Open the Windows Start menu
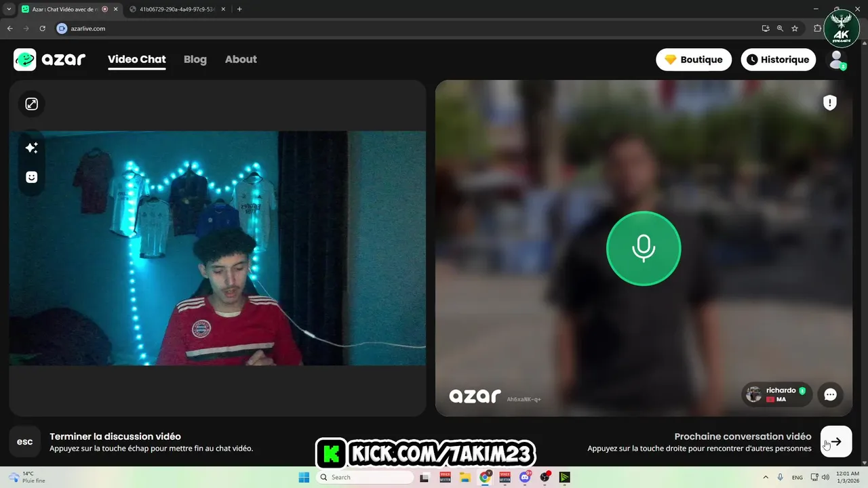 point(304,477)
